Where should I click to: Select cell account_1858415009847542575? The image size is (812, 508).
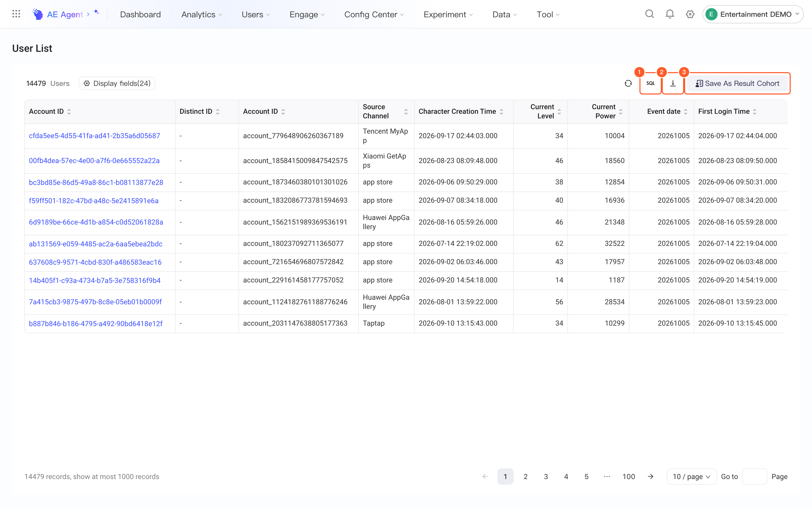tap(295, 161)
